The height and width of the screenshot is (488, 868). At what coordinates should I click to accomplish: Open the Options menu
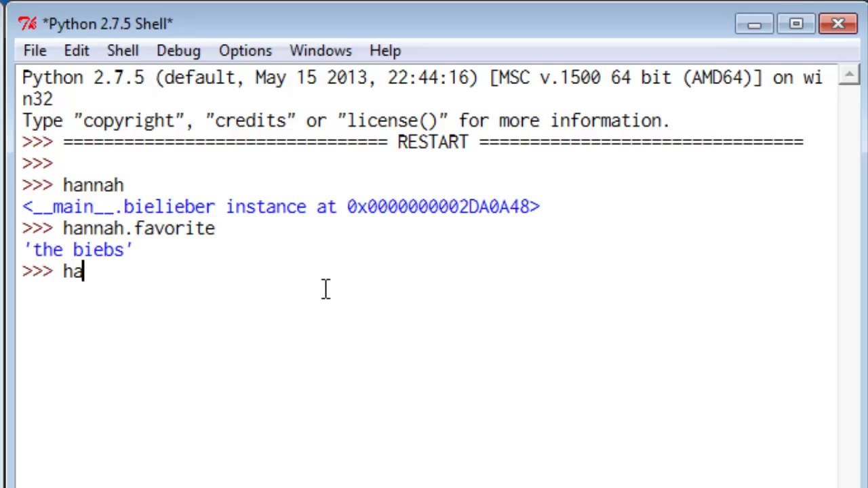point(245,51)
